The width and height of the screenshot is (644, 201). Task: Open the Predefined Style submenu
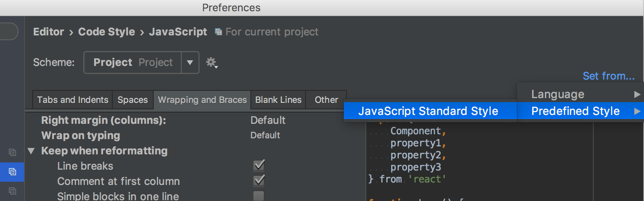(580, 111)
